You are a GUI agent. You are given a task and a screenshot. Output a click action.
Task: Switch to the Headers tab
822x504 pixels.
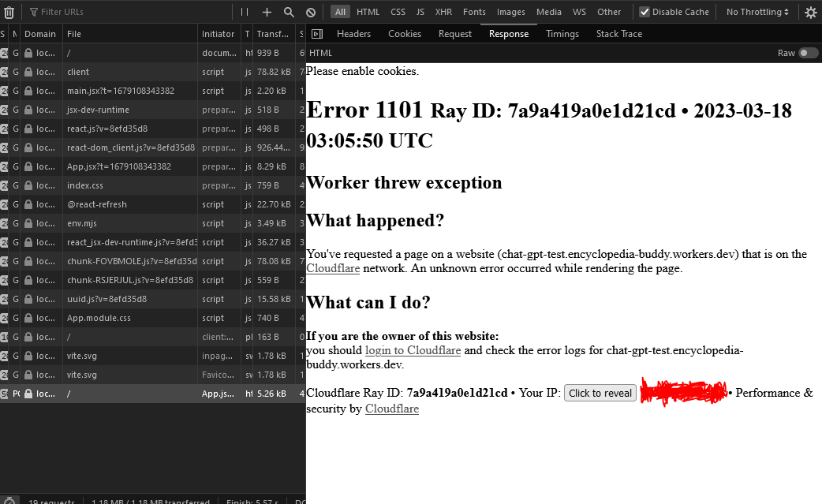click(354, 34)
